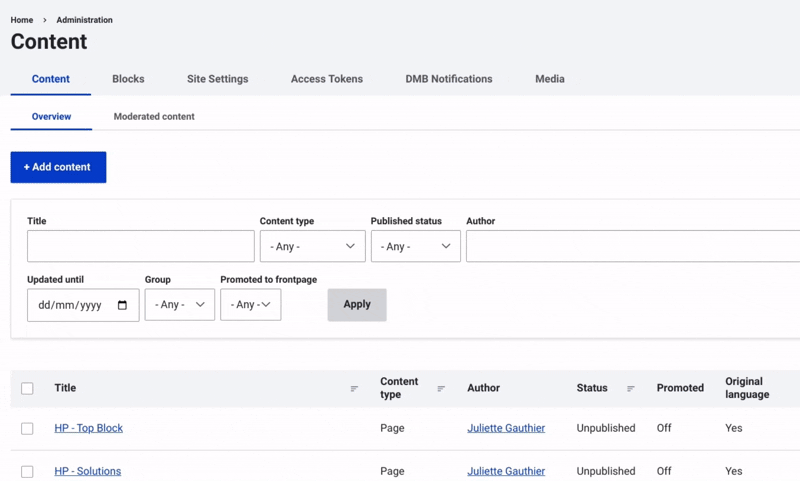
Task: Open the Content type dropdown
Action: [312, 246]
